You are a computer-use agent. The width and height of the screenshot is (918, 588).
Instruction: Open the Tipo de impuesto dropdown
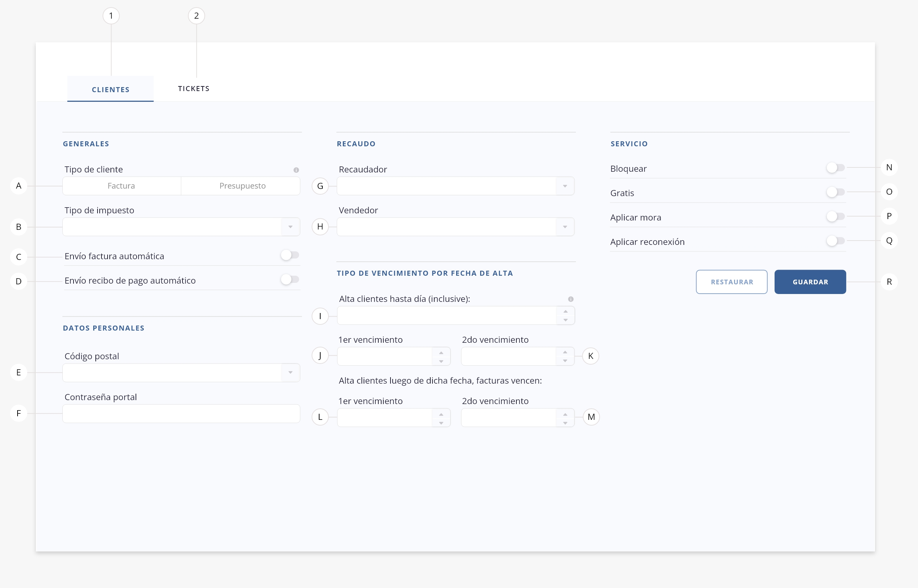click(290, 227)
